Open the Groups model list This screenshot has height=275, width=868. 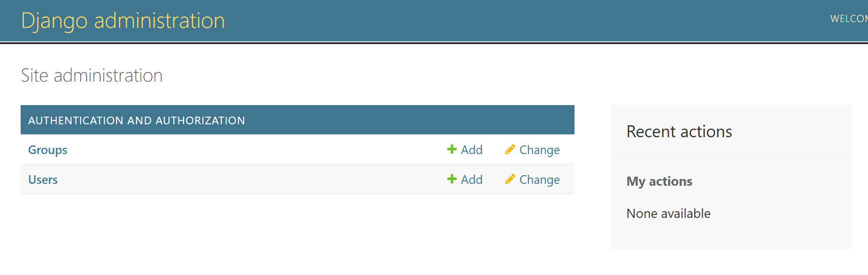47,150
